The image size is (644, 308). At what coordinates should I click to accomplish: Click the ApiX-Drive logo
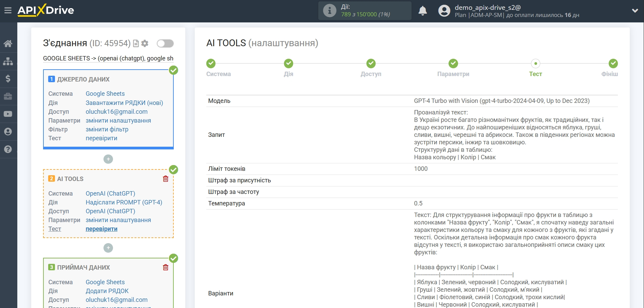[46, 10]
